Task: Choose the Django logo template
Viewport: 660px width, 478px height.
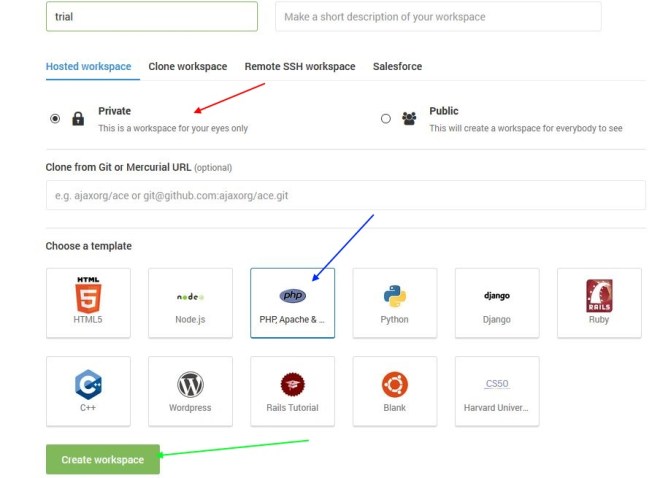Action: click(x=497, y=296)
